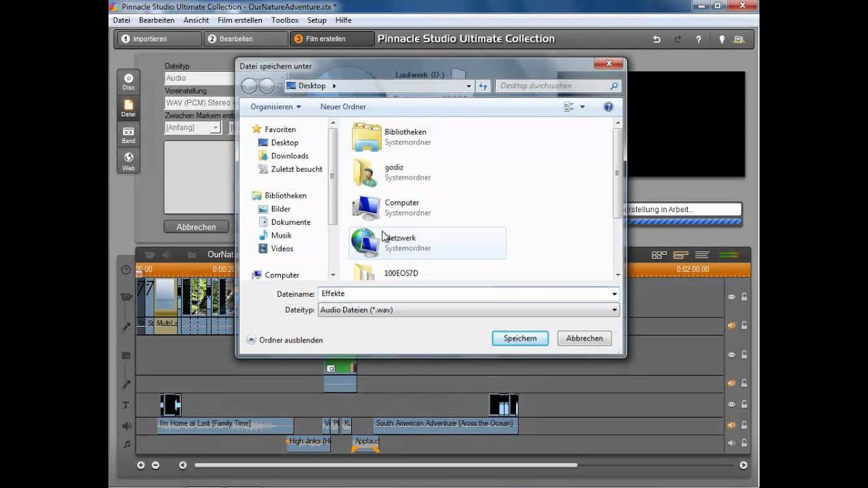Expand the Desktop breadcrumb arrow
The image size is (868, 488).
tap(334, 86)
